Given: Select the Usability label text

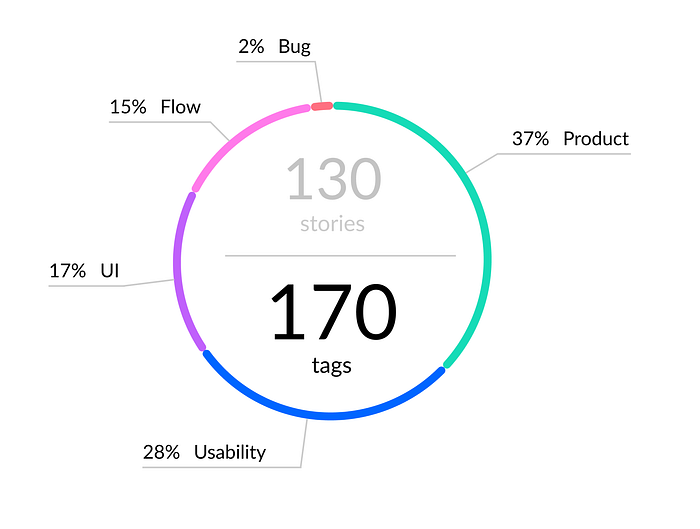Looking at the screenshot, I should pos(230,452).
